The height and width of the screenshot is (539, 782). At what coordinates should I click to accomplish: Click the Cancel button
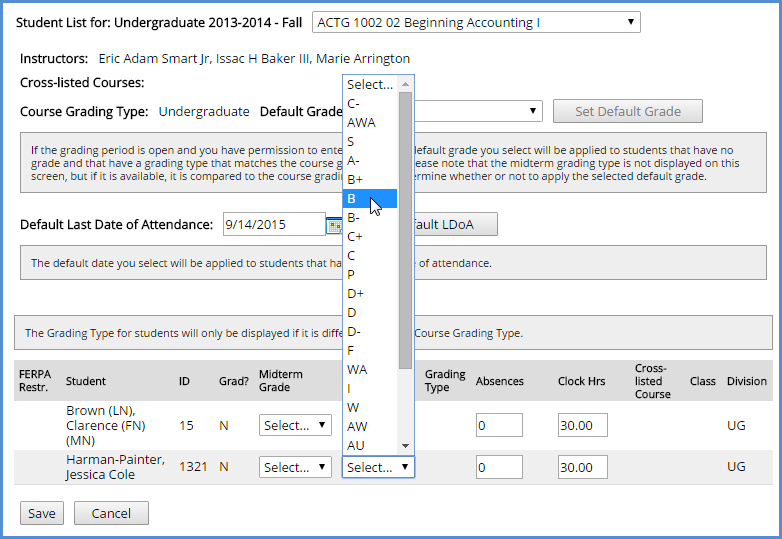point(111,513)
